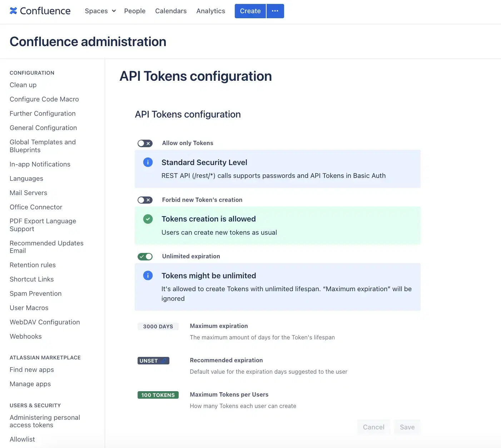Click the Create button
Viewport: 501px width, 448px height.
tap(250, 11)
